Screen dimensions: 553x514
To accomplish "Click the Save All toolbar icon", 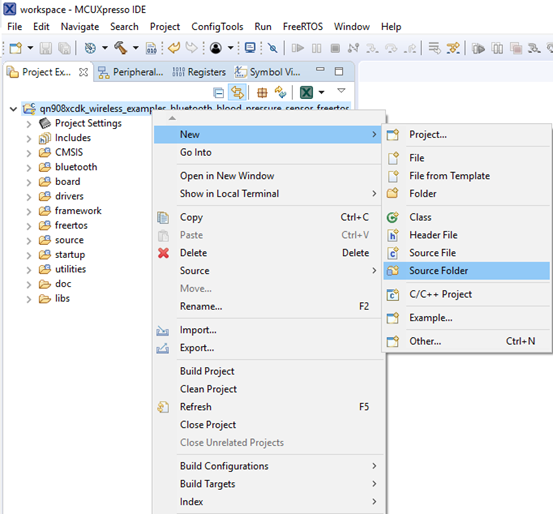I will tap(65, 48).
